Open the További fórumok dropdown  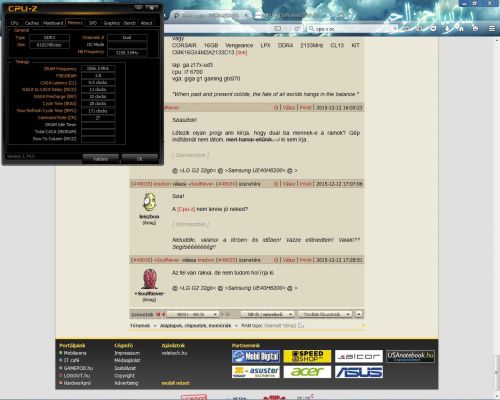click(x=325, y=314)
